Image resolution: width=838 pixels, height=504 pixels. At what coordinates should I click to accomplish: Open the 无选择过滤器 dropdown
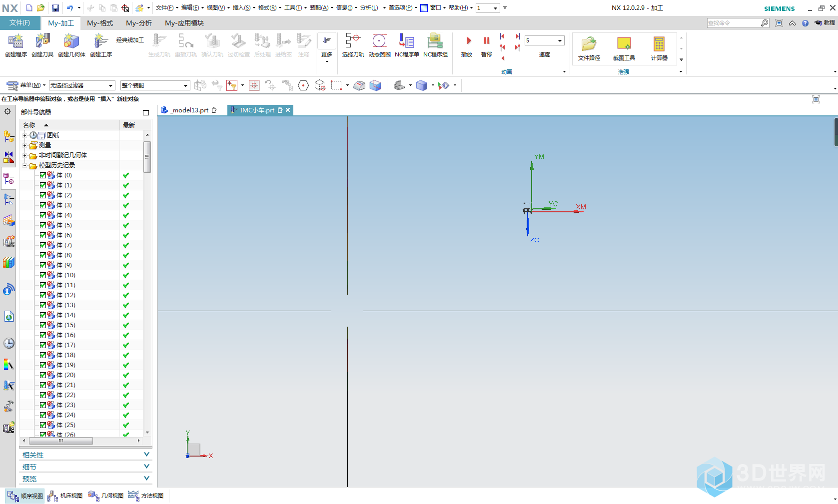coord(82,85)
